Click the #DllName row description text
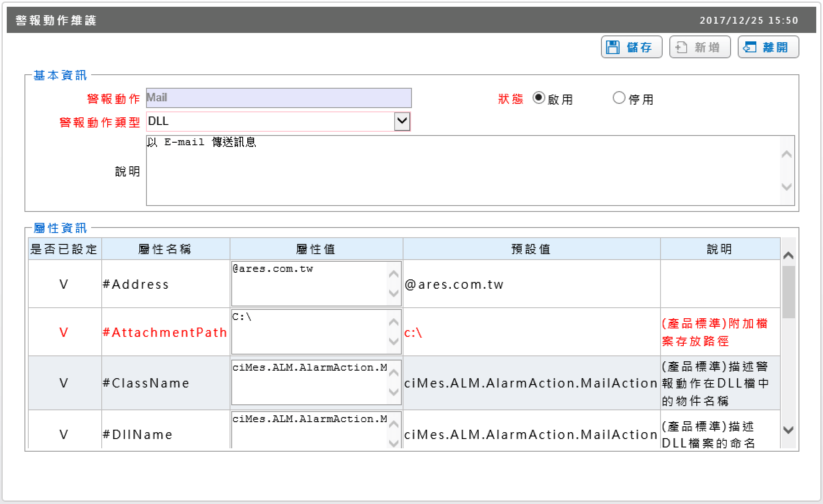 (708, 435)
